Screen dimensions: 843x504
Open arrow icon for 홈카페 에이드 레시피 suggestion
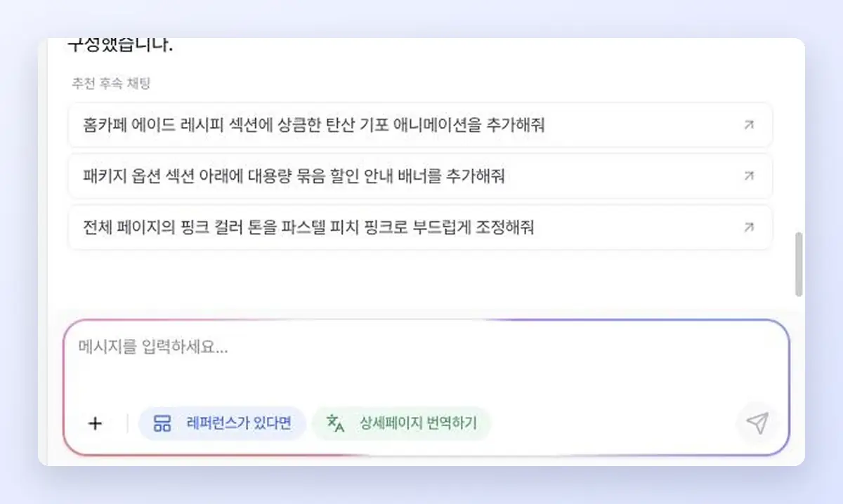pos(749,125)
